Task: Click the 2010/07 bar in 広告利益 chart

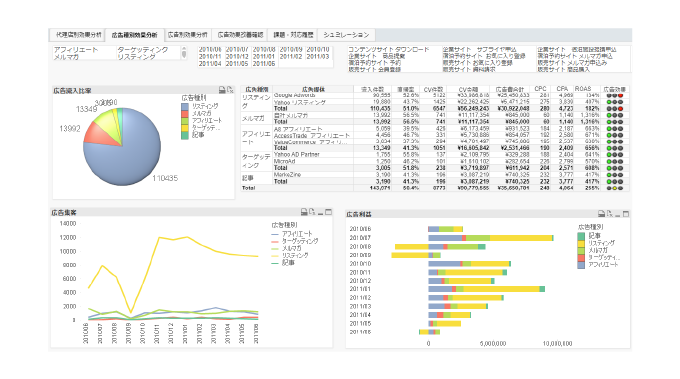Action: (x=490, y=238)
